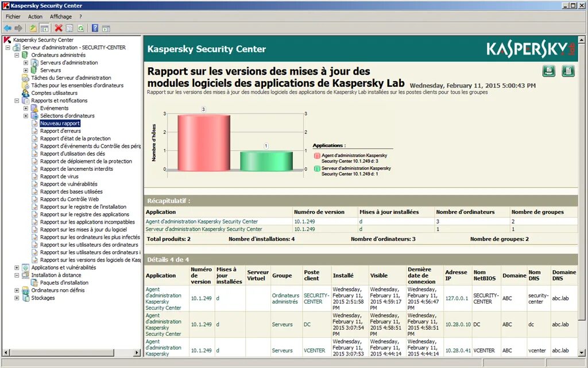588x368 pixels.
Task: Select Rapport d'état de la protection
Action: [75, 139]
